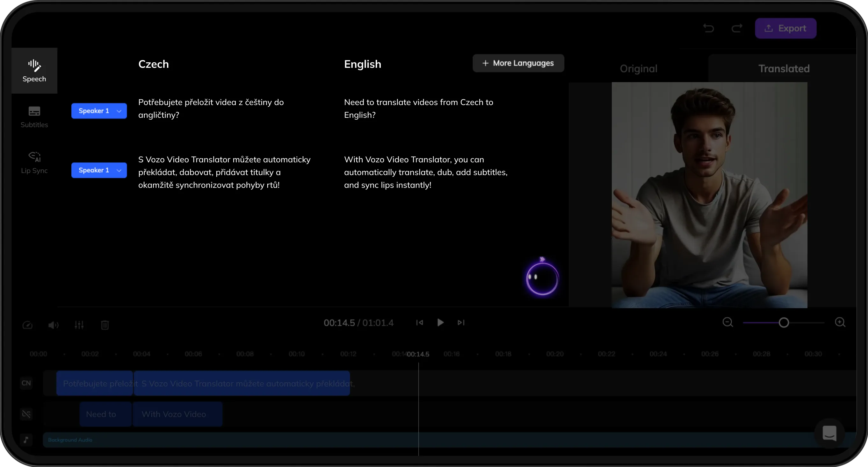868x467 pixels.
Task: Open the chat support bubble
Action: 829,433
